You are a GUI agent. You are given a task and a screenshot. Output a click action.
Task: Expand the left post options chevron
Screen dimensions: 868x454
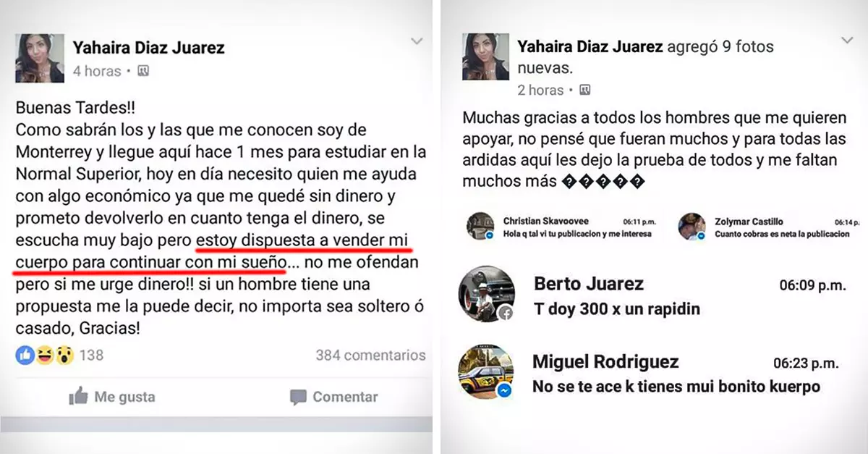point(417,41)
